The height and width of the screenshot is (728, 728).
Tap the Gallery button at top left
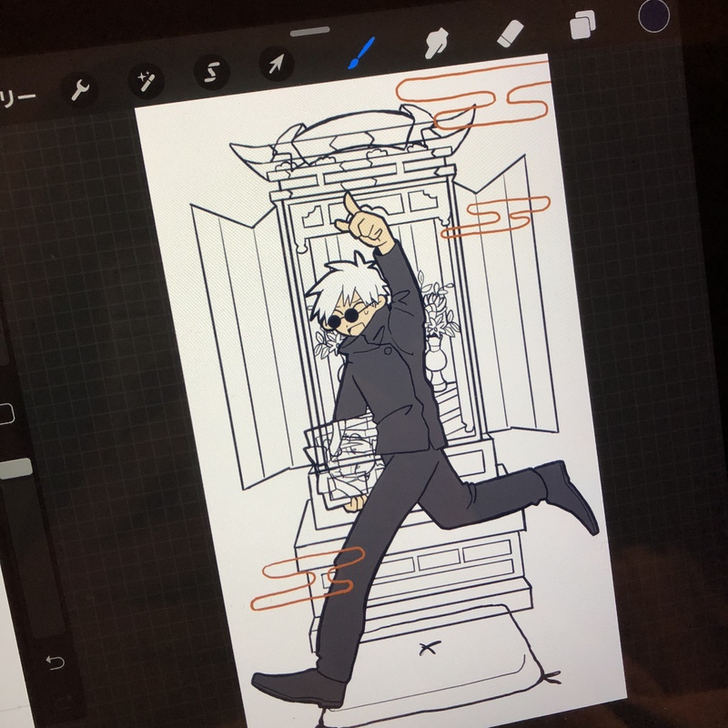[17, 98]
